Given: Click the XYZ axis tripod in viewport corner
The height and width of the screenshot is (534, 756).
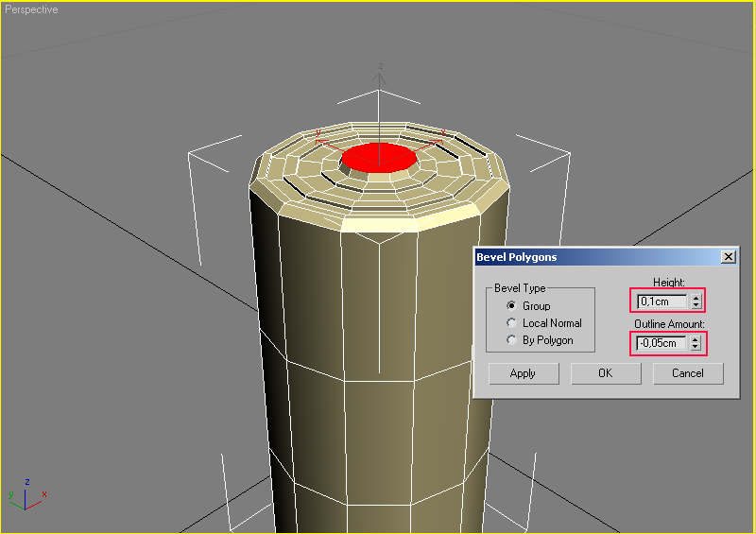Looking at the screenshot, I should [x=26, y=494].
